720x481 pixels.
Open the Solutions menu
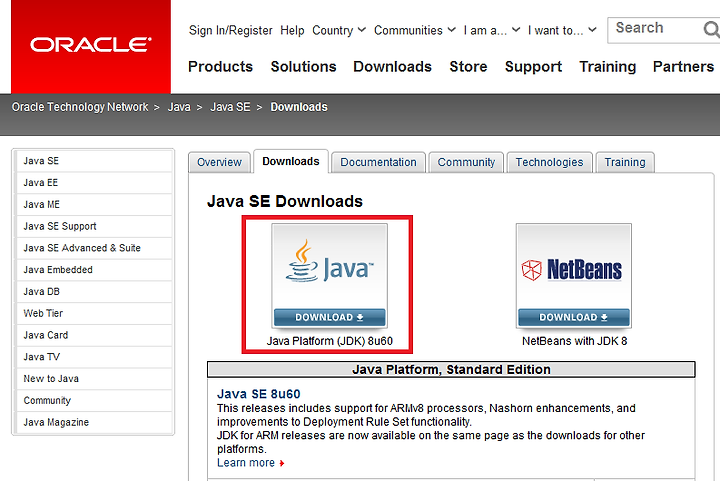coord(304,67)
